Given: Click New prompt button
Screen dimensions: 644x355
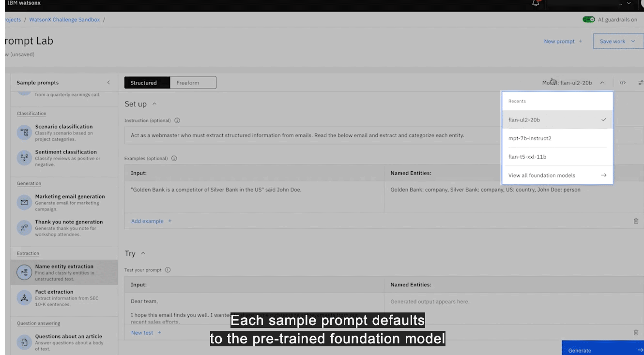Looking at the screenshot, I should point(563,42).
